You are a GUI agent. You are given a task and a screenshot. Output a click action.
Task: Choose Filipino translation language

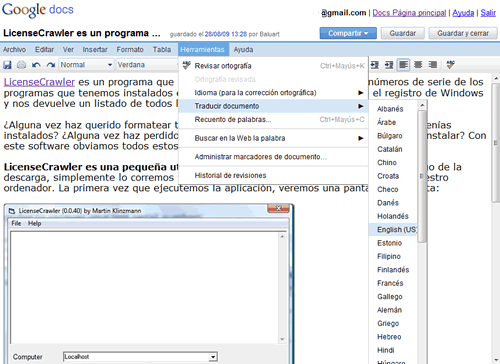point(393,256)
